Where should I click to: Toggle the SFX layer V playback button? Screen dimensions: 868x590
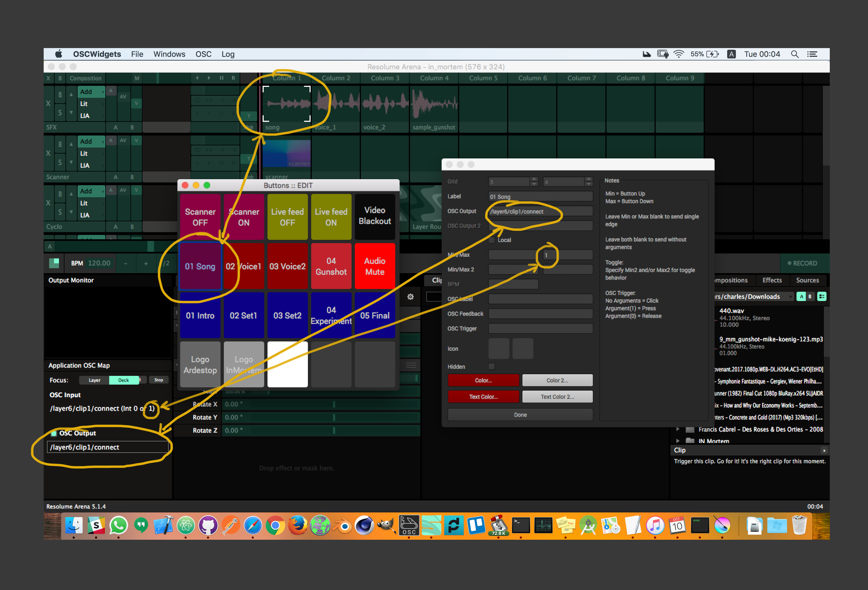click(136, 103)
